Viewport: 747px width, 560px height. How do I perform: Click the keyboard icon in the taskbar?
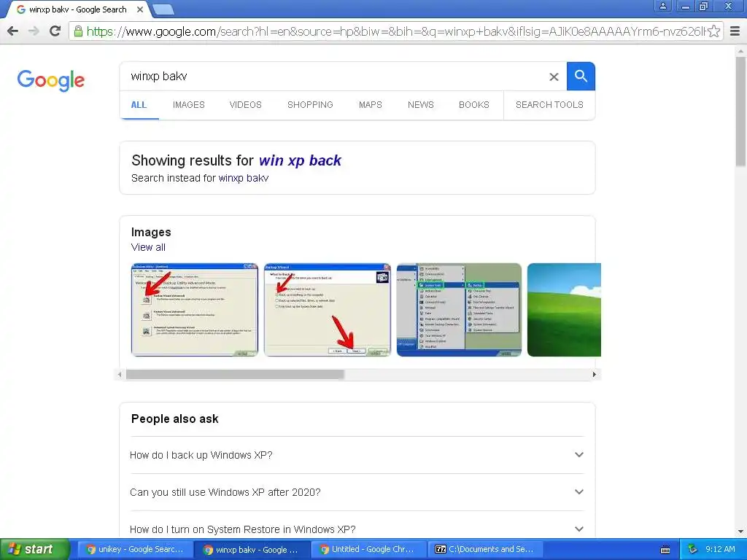665,550
